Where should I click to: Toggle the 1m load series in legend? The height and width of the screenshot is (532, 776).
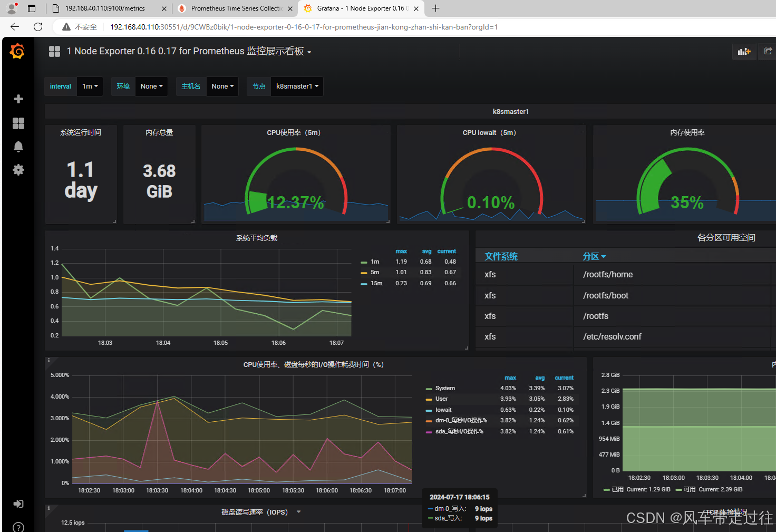click(x=375, y=262)
